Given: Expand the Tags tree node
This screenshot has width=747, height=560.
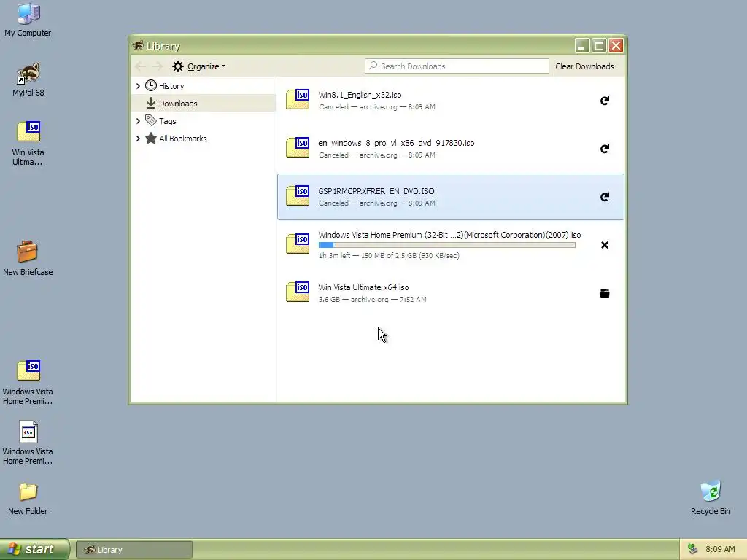Looking at the screenshot, I should 138,121.
